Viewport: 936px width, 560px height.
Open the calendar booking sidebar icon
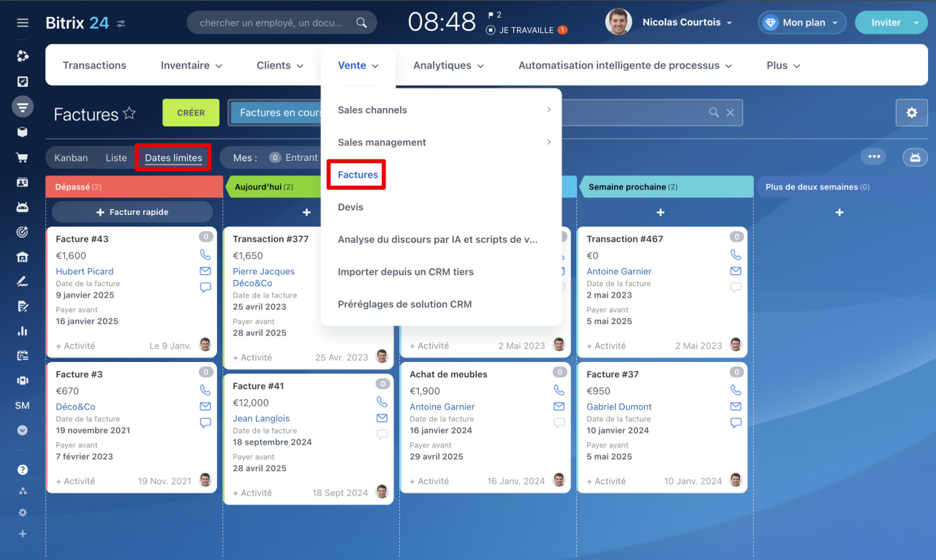[23, 356]
